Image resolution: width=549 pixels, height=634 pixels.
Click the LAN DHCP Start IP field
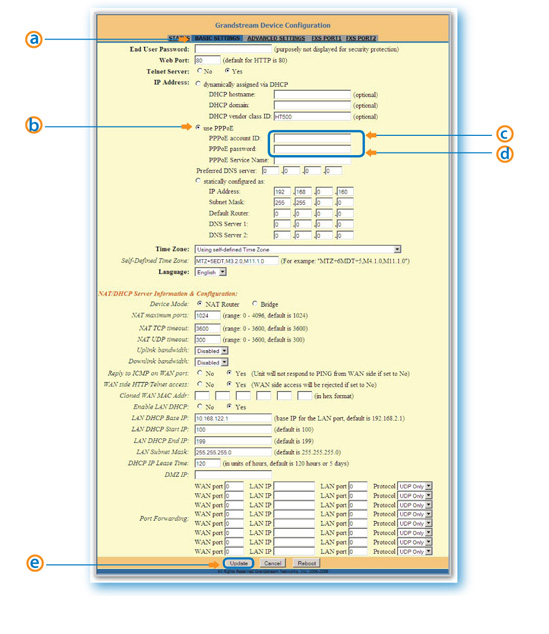click(233, 429)
